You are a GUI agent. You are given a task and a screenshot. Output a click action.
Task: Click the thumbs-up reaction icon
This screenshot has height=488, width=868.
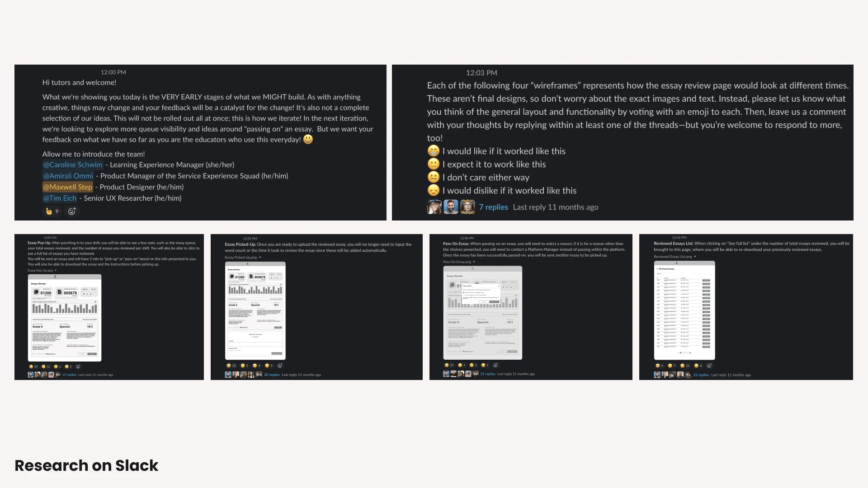tap(48, 211)
